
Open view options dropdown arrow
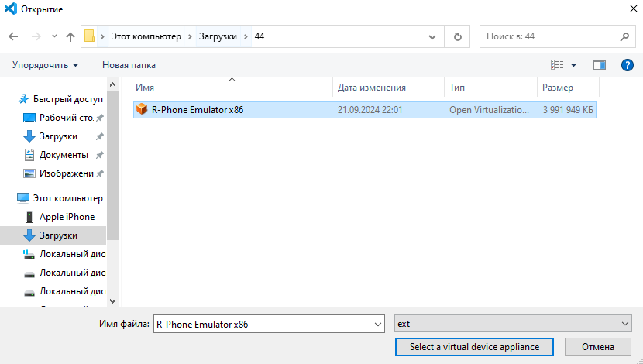point(574,65)
